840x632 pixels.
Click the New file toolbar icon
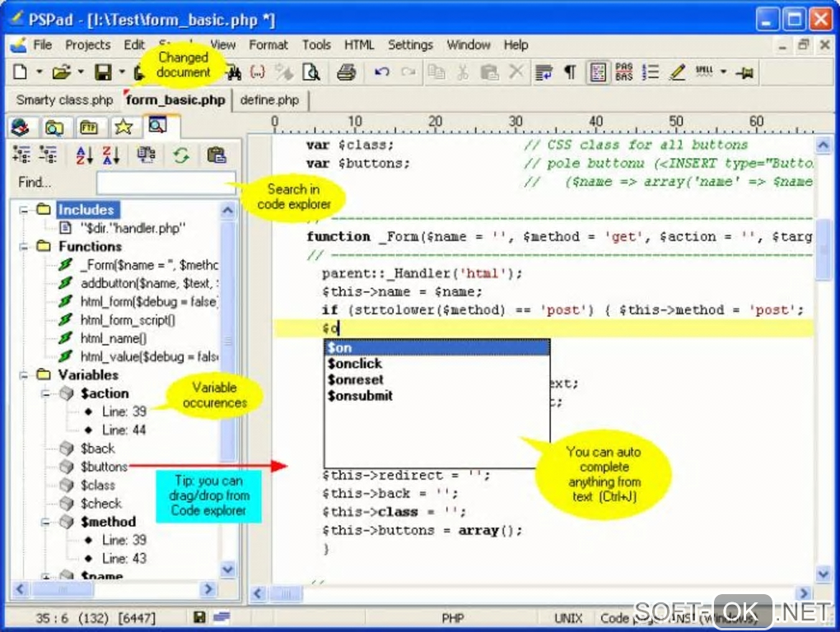tap(20, 72)
